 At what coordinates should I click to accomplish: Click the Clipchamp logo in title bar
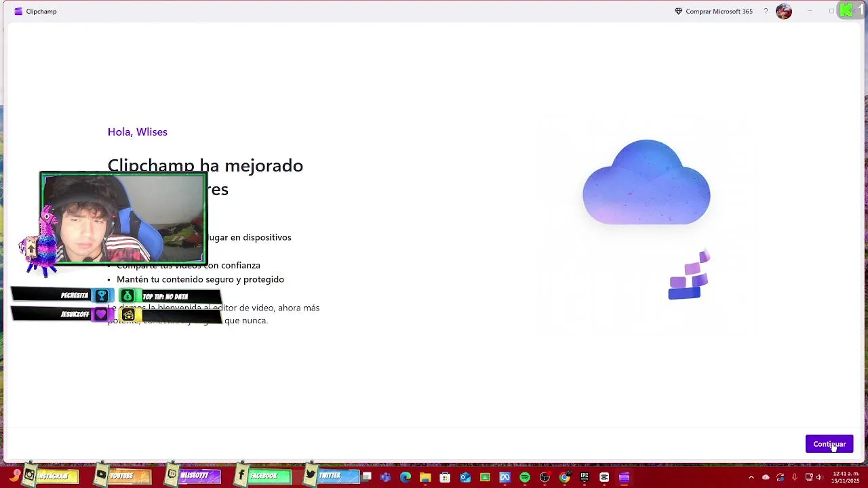click(18, 12)
